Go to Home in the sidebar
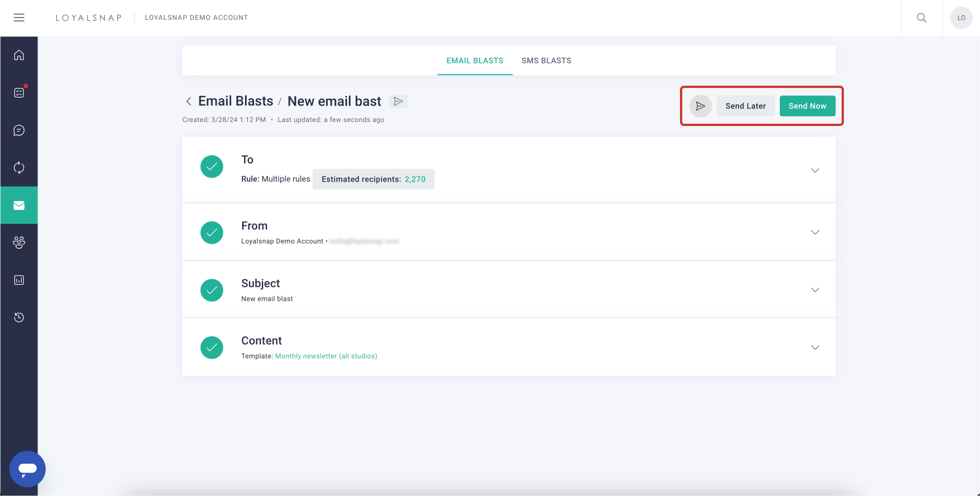 click(x=19, y=55)
